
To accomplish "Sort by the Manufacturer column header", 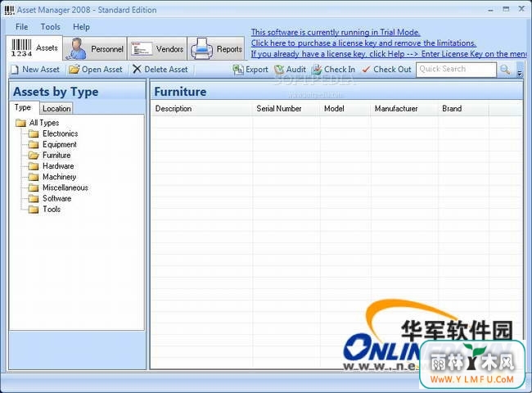I will pyautogui.click(x=404, y=109).
